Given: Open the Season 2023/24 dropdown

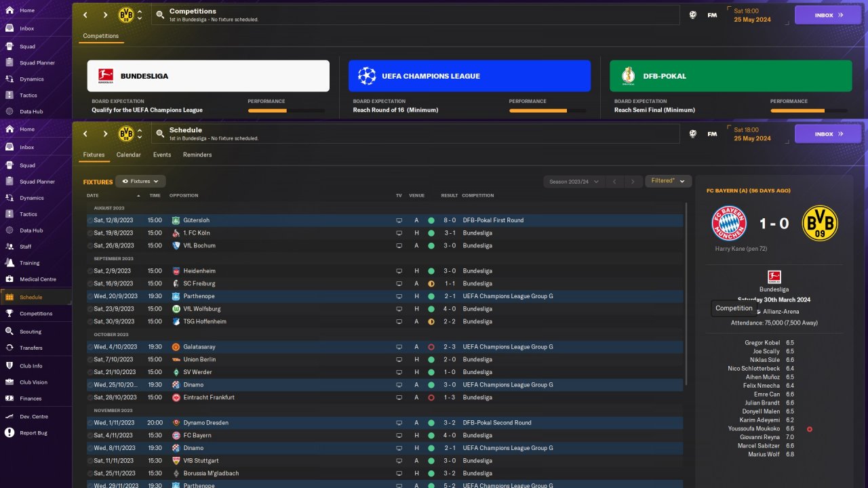Looking at the screenshot, I should tap(572, 182).
